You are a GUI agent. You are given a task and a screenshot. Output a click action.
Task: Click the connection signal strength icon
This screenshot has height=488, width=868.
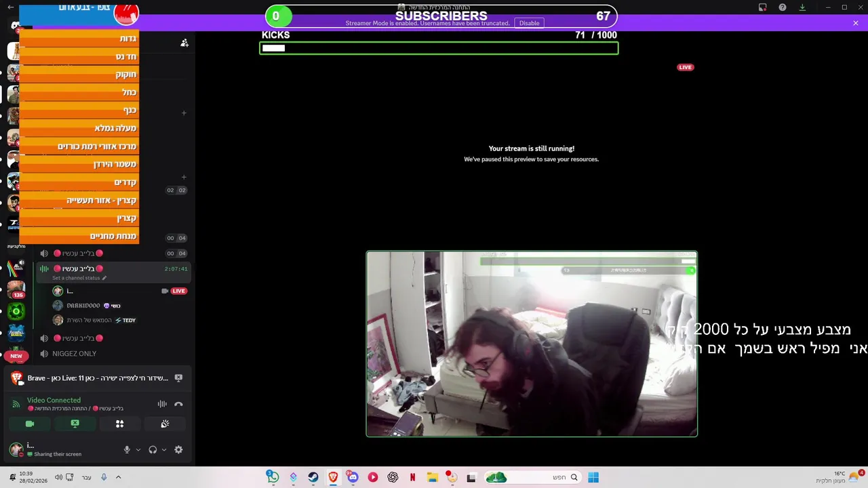click(16, 404)
